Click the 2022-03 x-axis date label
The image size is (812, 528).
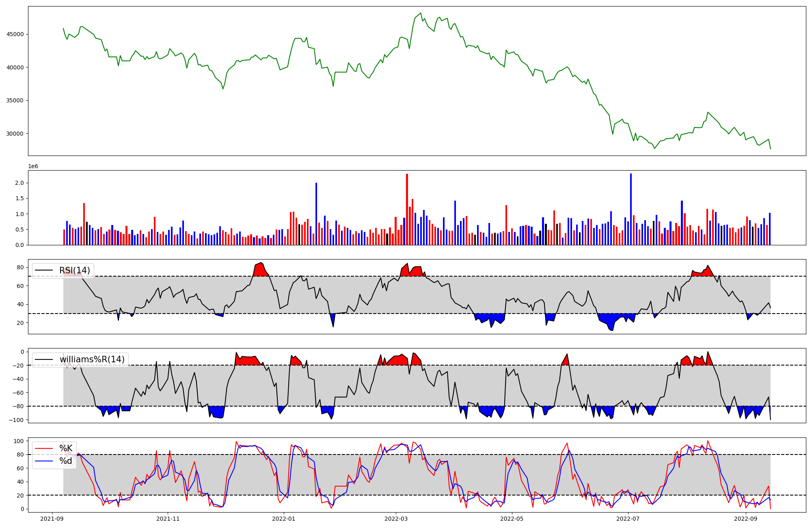(396, 519)
